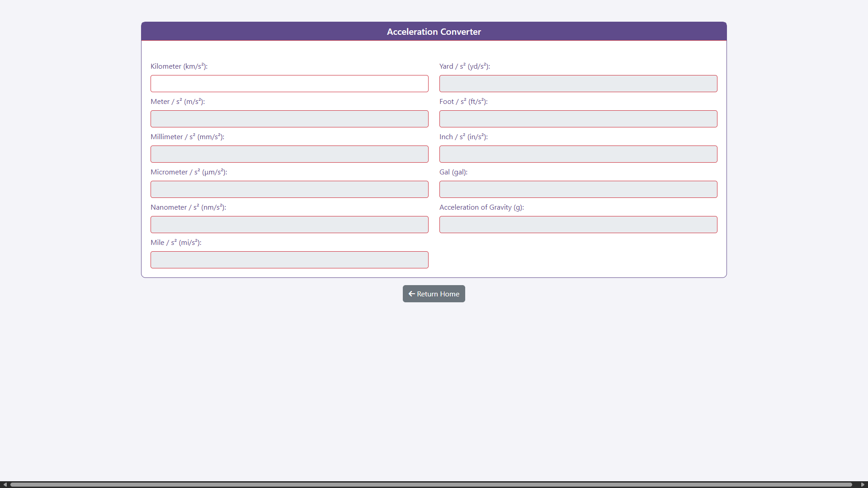
Task: Click the Mile / s² input field
Action: [289, 260]
